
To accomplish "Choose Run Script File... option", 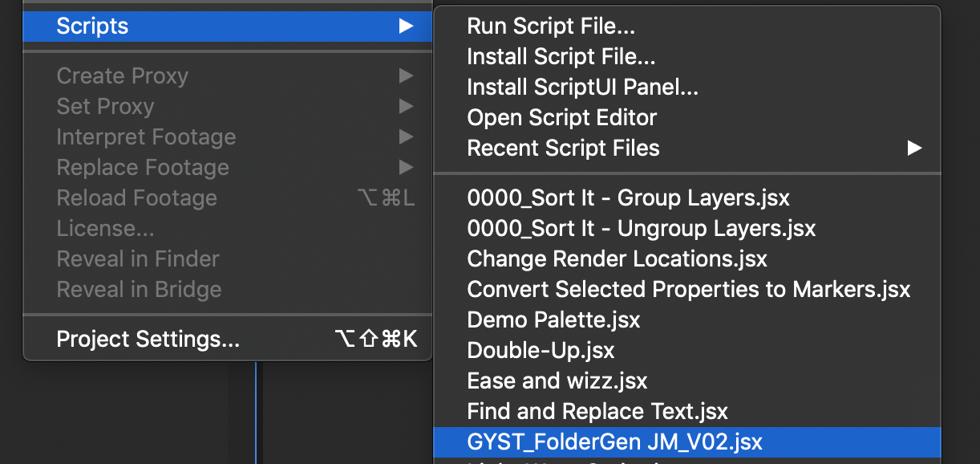I will click(x=687, y=26).
